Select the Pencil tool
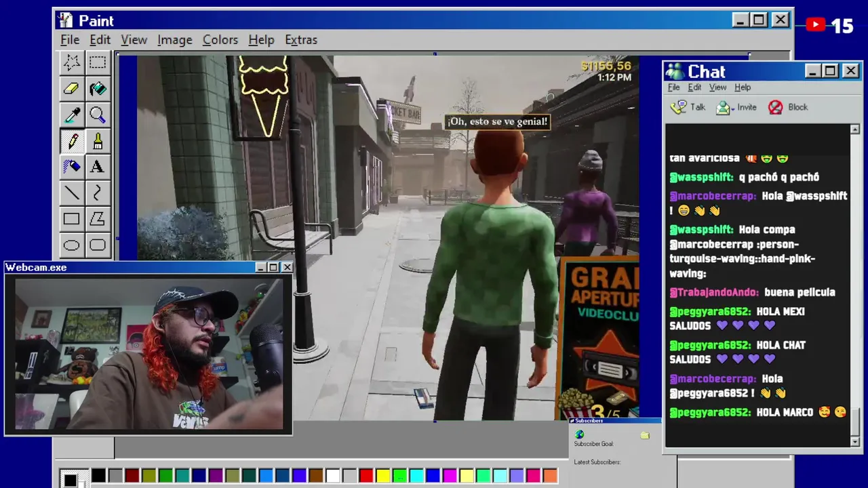 (x=71, y=141)
